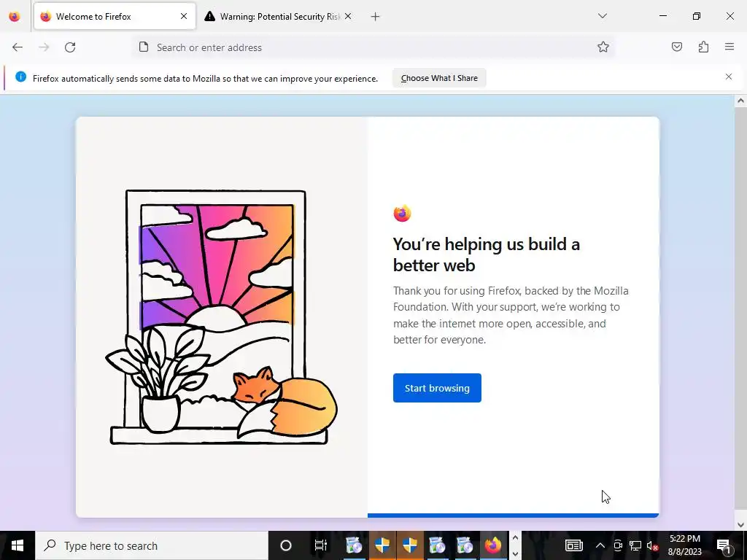Click the notification text about sending data to Mozilla
The height and width of the screenshot is (560, 747).
click(205, 79)
